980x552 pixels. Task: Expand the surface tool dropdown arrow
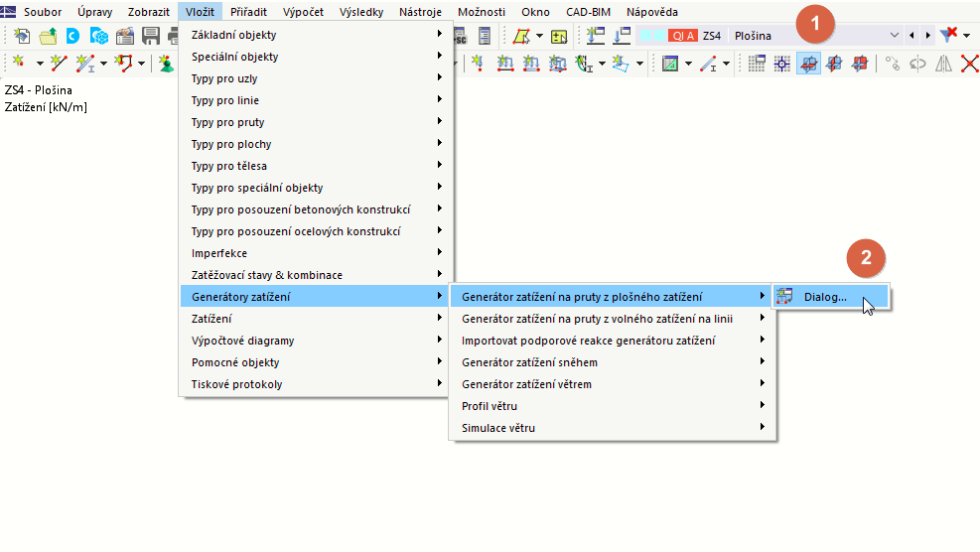(x=141, y=64)
